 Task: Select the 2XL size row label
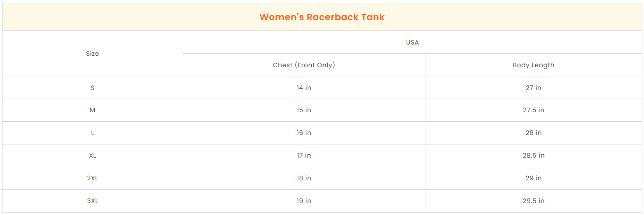93,178
